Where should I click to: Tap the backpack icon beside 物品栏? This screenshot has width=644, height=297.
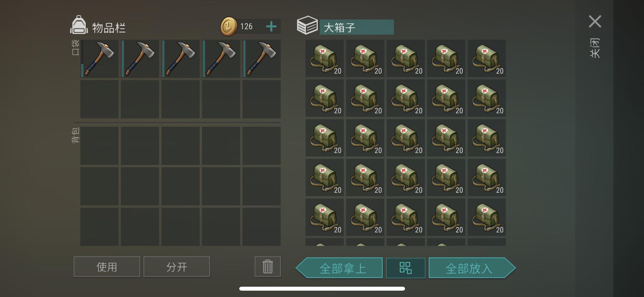[79, 25]
